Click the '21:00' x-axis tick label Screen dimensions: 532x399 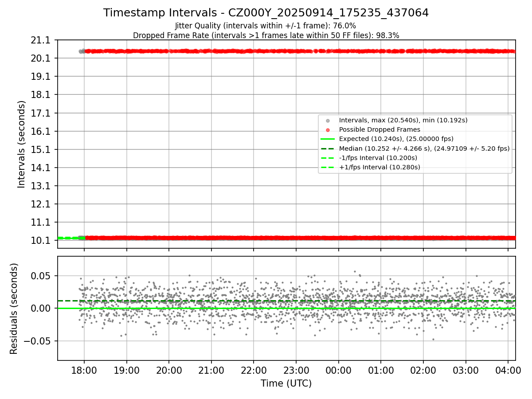pyautogui.click(x=211, y=370)
